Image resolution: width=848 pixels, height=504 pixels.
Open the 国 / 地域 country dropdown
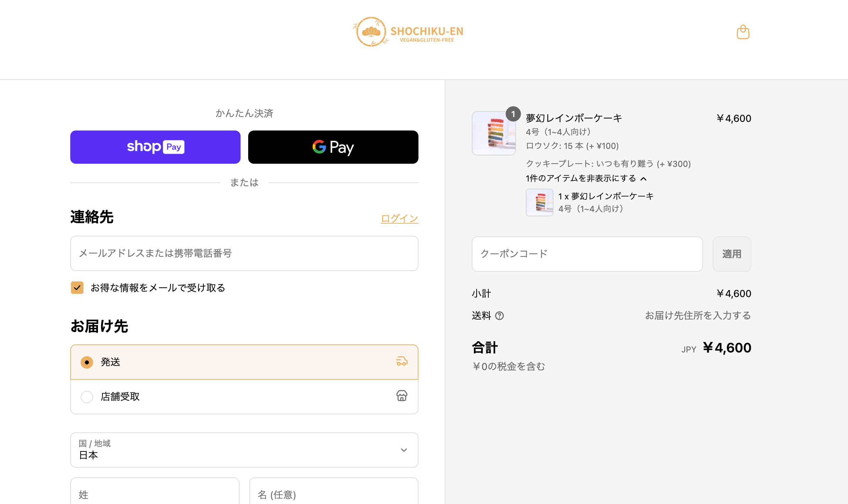tap(244, 450)
